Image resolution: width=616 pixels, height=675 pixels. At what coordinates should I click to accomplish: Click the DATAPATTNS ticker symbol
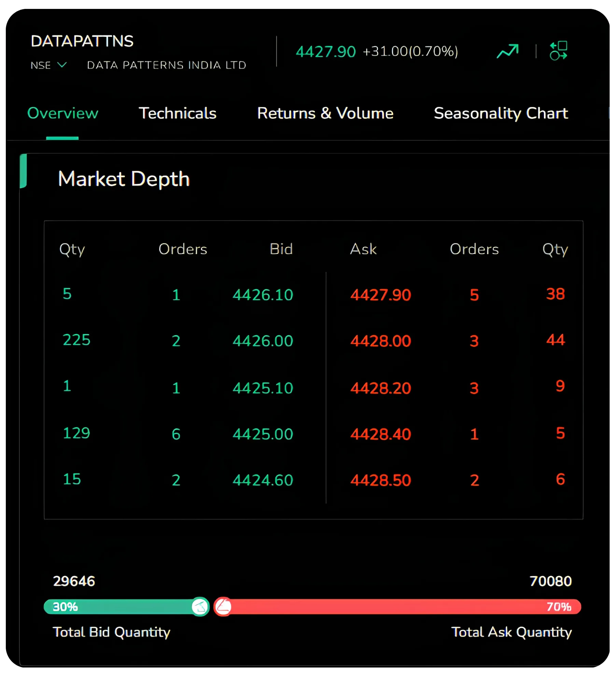coord(82,41)
